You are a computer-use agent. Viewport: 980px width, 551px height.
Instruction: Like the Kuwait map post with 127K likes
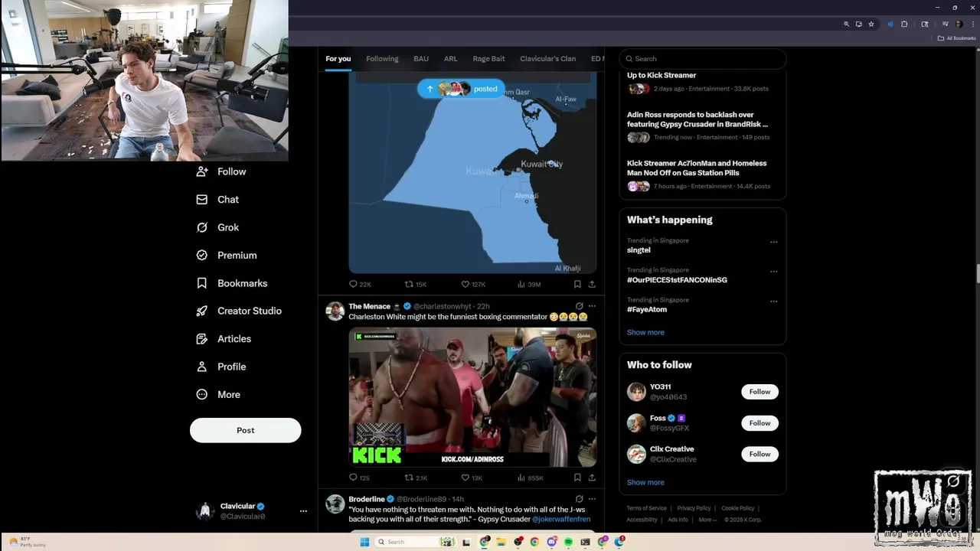[473, 284]
